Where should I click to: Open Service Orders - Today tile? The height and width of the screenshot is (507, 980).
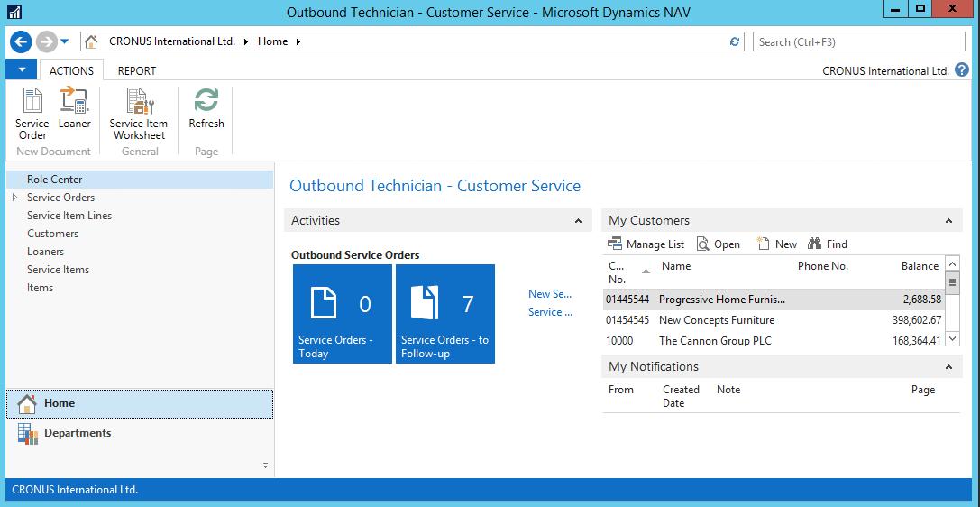(343, 314)
